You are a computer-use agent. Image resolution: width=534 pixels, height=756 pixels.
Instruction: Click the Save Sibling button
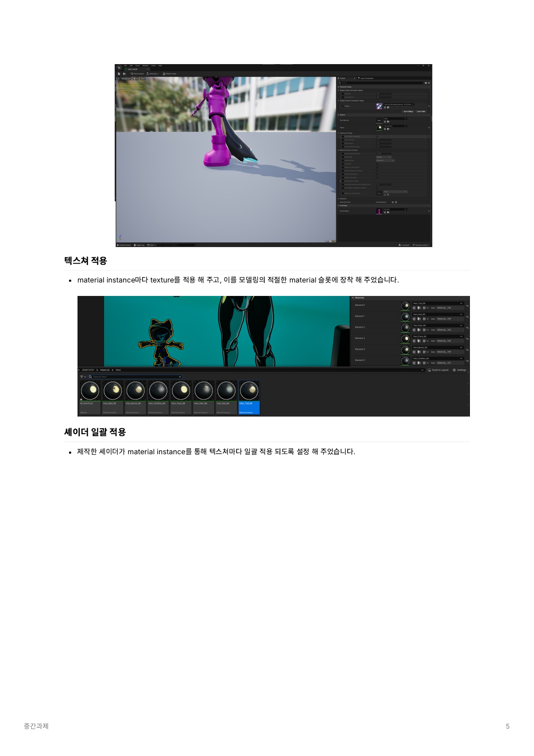click(408, 111)
